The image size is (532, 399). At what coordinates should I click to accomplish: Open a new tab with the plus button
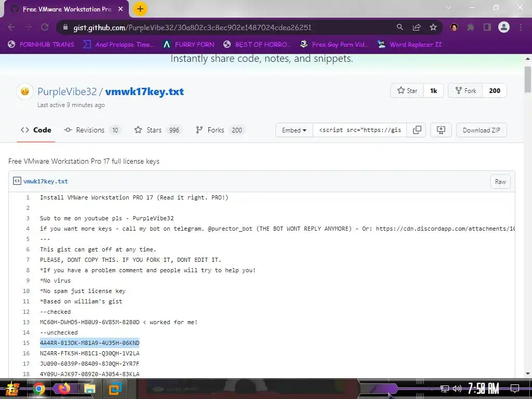coord(140,9)
